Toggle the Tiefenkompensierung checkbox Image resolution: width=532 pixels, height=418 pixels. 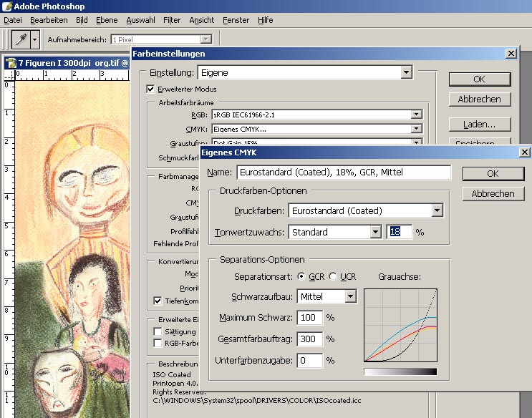pos(158,301)
